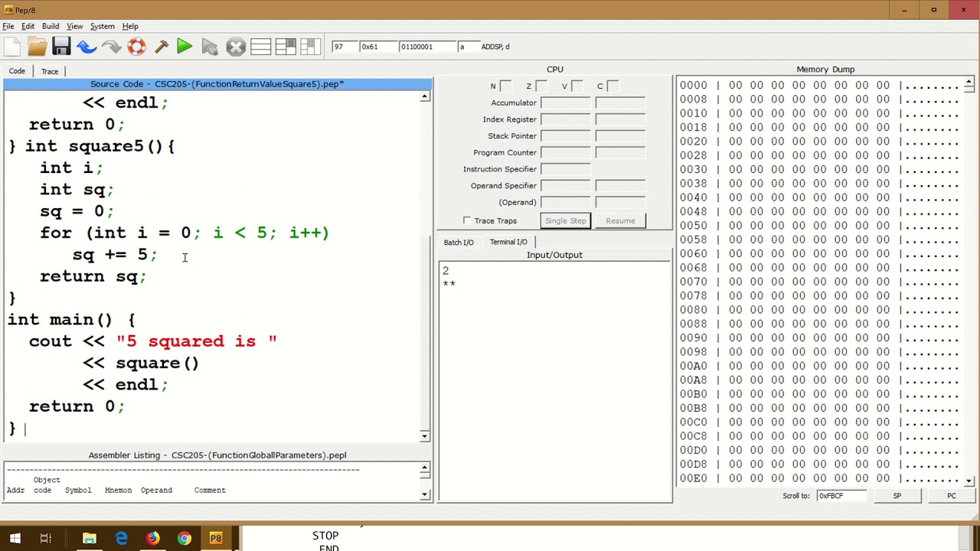Screen dimensions: 980x551
Task: Click the gray redo arrow icon
Action: point(111,47)
